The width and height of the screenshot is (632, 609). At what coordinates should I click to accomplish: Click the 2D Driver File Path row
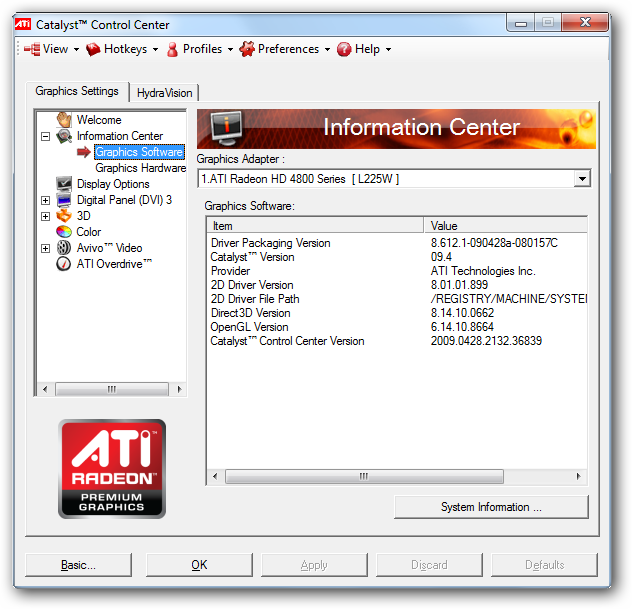click(397, 299)
